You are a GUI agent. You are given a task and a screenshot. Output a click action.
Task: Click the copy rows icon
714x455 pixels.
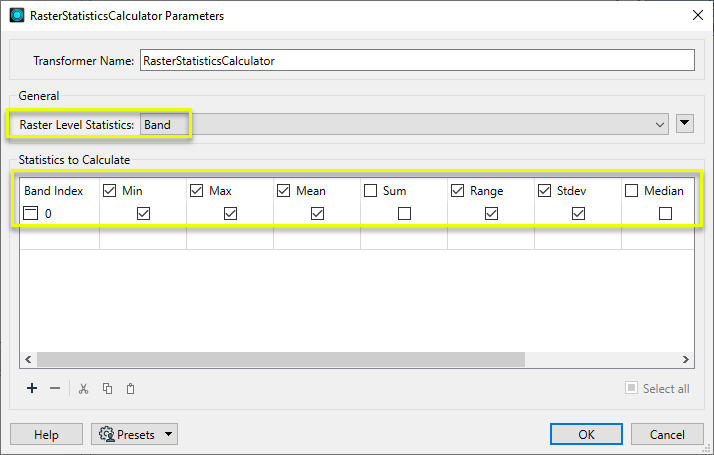pyautogui.click(x=107, y=388)
